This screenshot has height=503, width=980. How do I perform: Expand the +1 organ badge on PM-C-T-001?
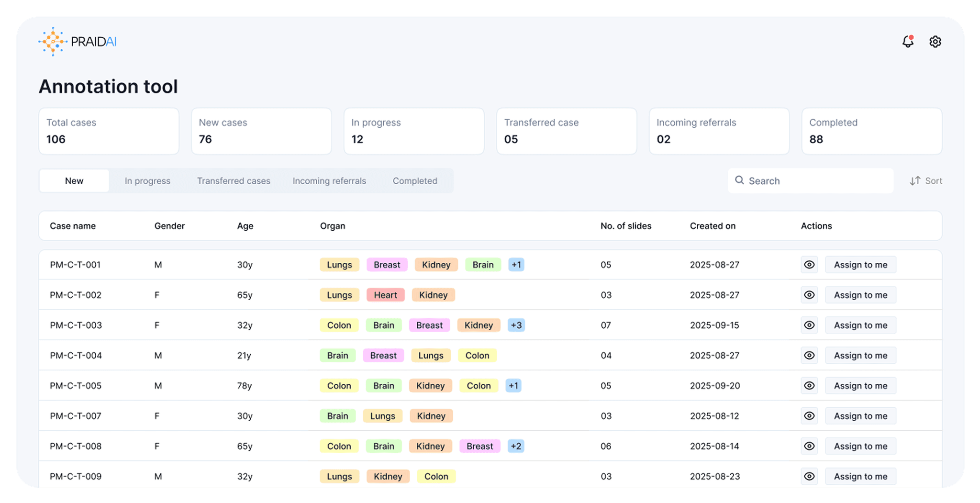(516, 265)
